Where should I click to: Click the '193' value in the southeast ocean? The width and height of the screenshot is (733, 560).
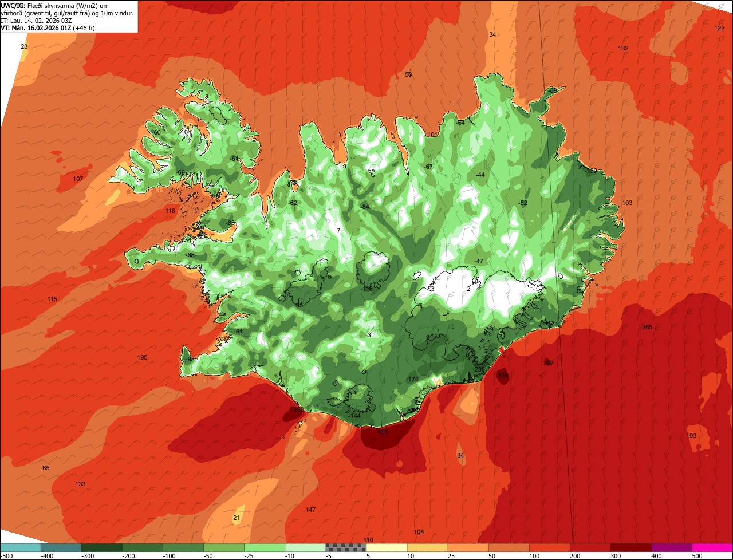coord(692,436)
